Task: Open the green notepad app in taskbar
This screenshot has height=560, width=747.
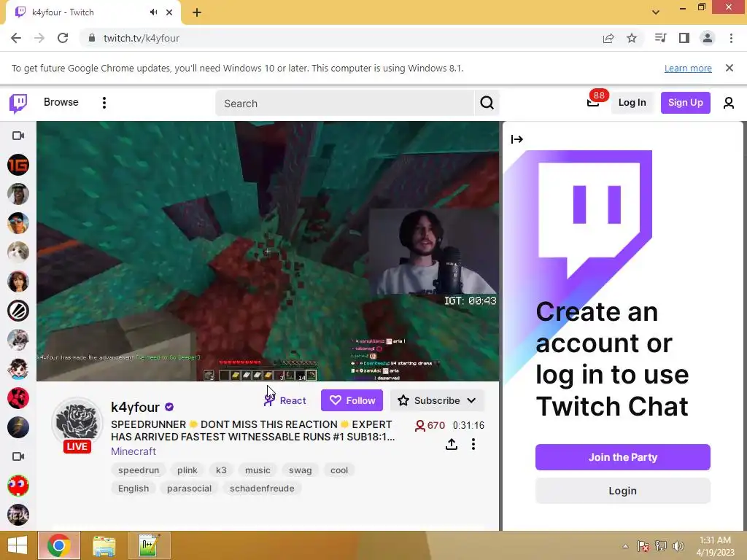Action: (x=149, y=545)
